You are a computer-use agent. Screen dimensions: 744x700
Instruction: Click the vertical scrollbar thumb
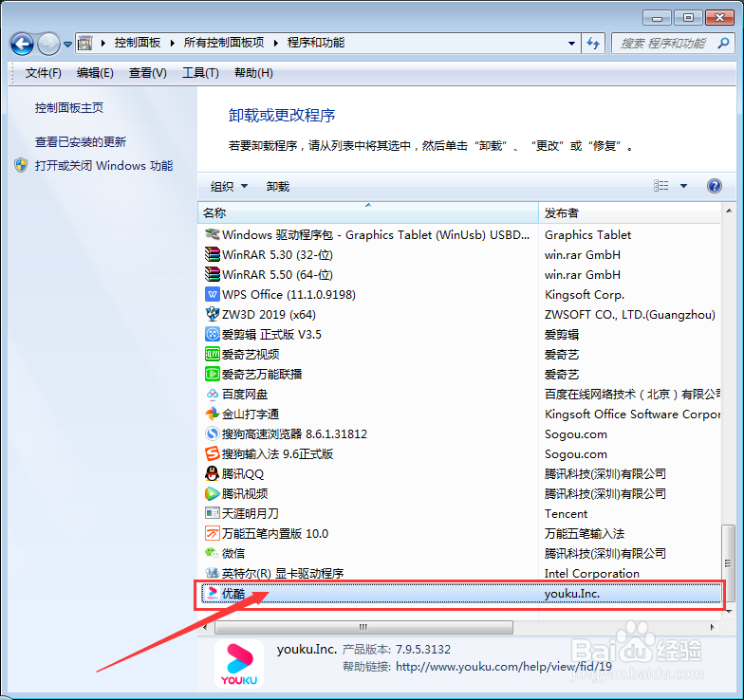coord(729,563)
